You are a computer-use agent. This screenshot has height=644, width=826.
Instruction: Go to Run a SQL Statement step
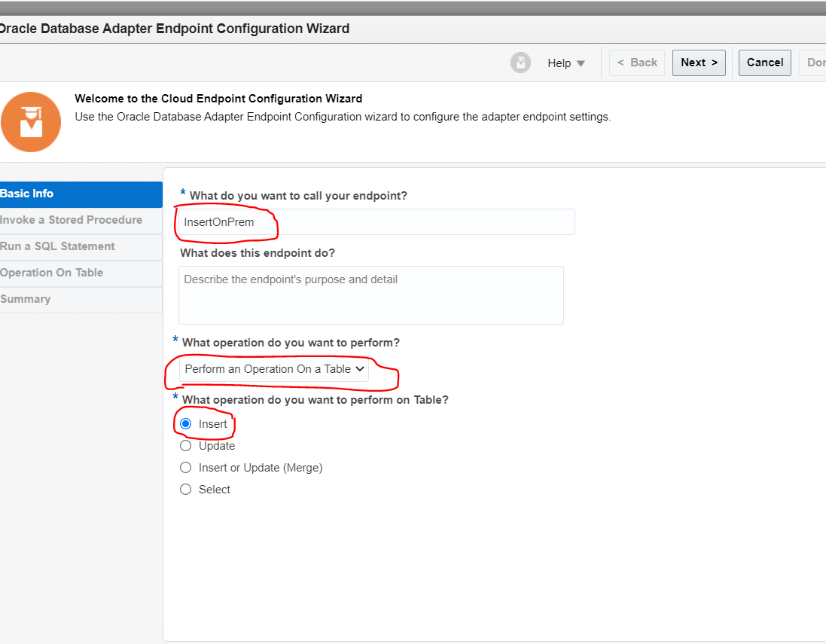pyautogui.click(x=81, y=246)
